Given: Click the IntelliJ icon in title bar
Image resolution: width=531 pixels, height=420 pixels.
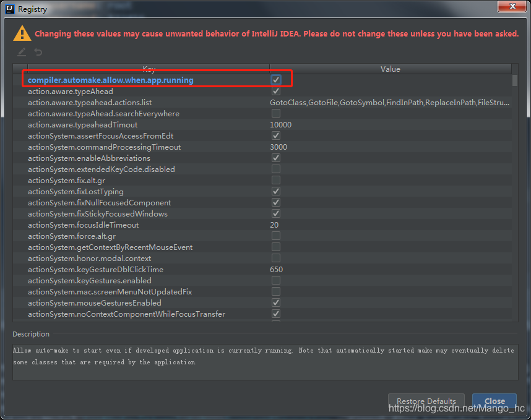Looking at the screenshot, I should (10, 9).
